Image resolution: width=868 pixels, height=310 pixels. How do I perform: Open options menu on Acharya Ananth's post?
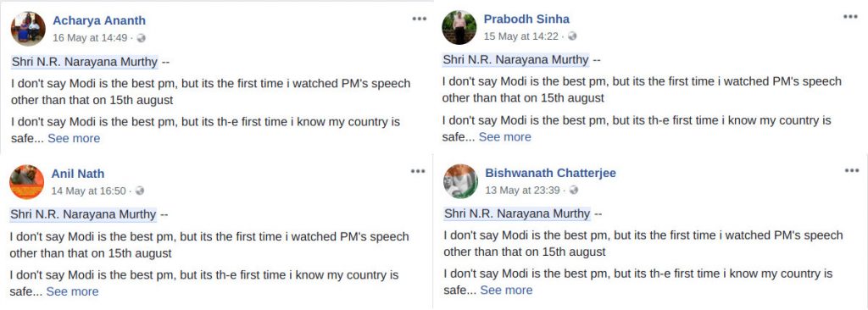[419, 19]
